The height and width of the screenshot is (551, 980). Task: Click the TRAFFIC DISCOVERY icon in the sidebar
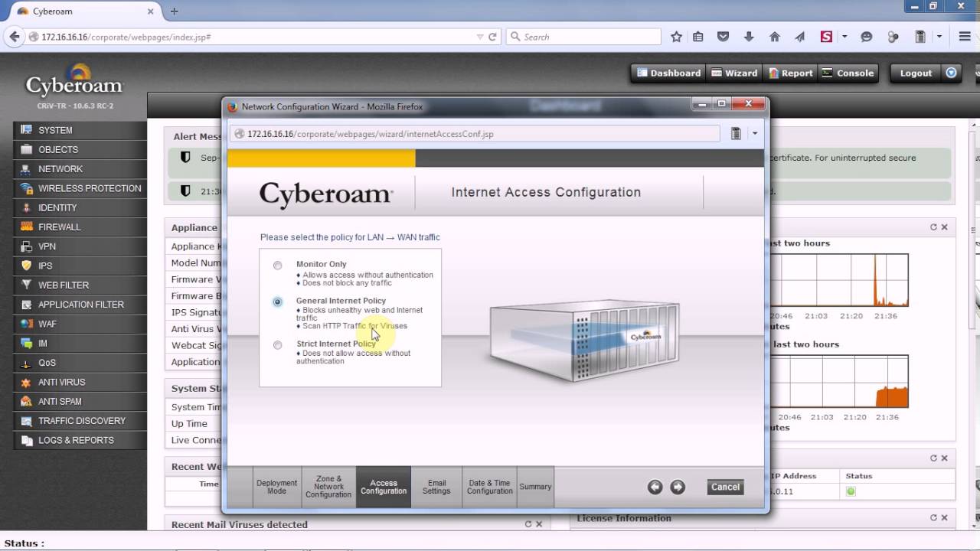coord(27,421)
